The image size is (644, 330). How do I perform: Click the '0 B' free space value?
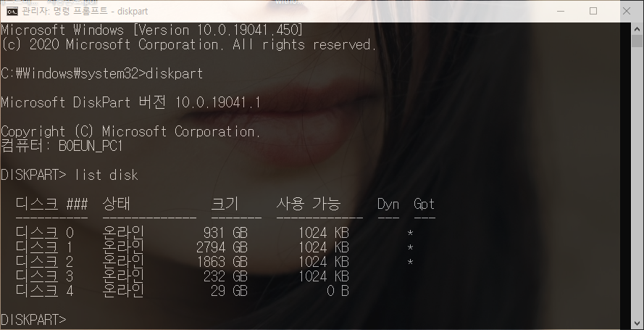pyautogui.click(x=338, y=291)
